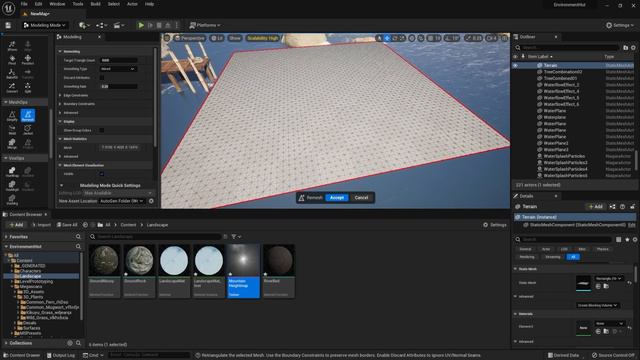Open outliner settings gear
This screenshot has height=360, width=640.
(633, 48)
